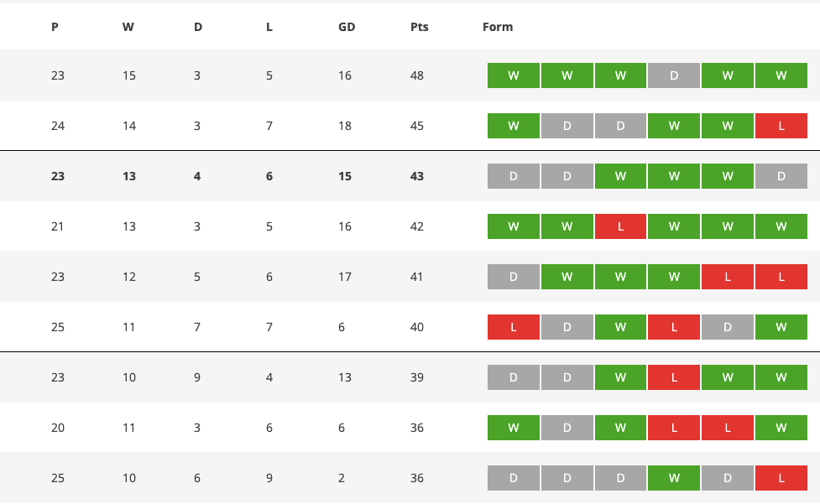Click the 48 points value in the top row
This screenshot has height=504, width=820.
[x=417, y=75]
